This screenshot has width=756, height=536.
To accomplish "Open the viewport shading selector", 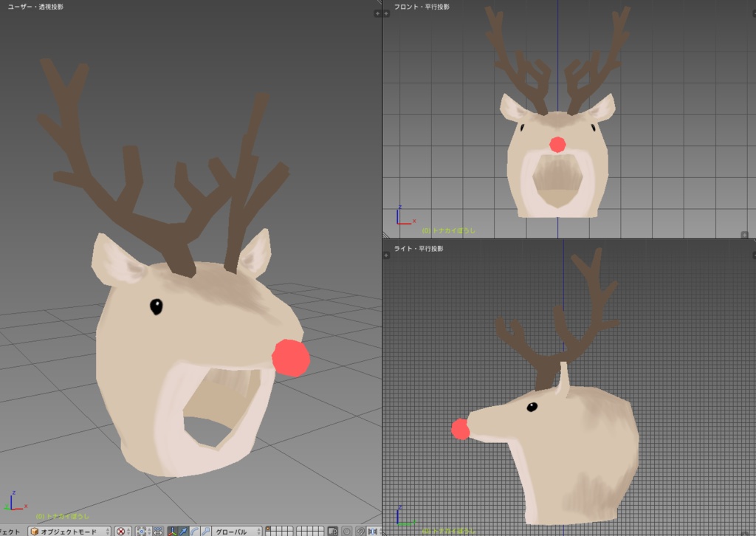I will click(x=123, y=531).
